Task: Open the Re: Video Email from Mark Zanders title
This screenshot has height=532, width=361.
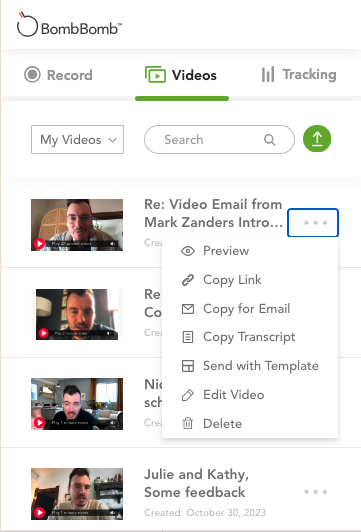Action: pos(213,213)
